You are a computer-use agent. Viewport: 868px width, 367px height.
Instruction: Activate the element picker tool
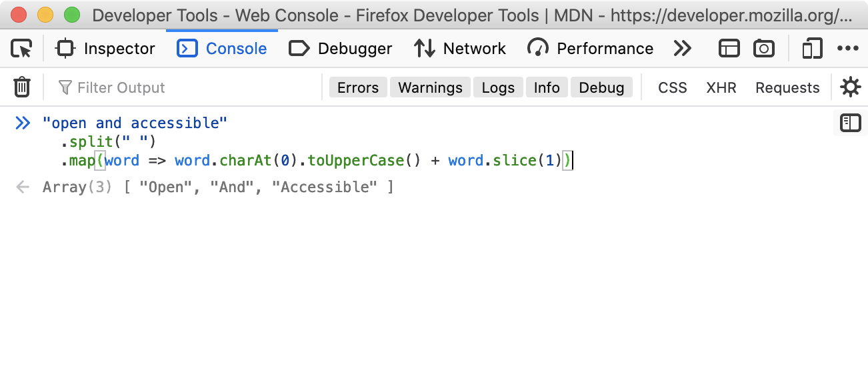tap(21, 49)
